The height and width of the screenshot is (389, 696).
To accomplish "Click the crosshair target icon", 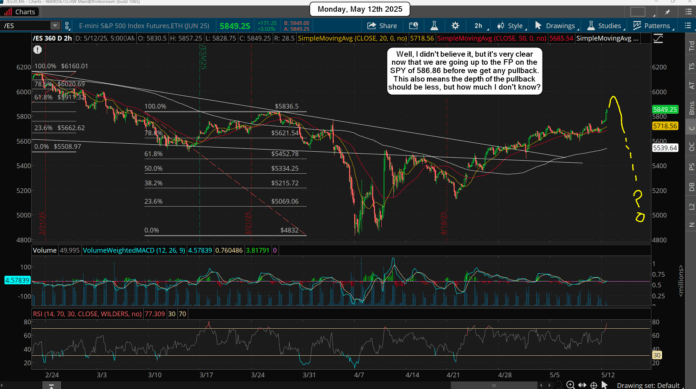I will (593, 385).
